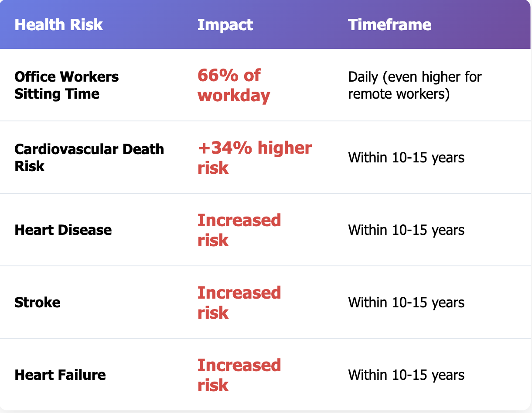
Task: Select the Heart Disease row label
Action: pyautogui.click(x=63, y=230)
